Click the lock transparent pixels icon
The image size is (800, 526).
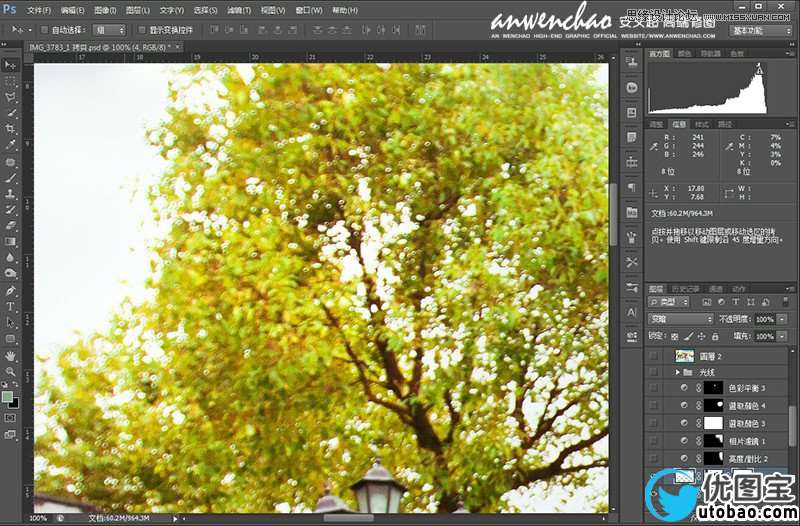pos(674,336)
